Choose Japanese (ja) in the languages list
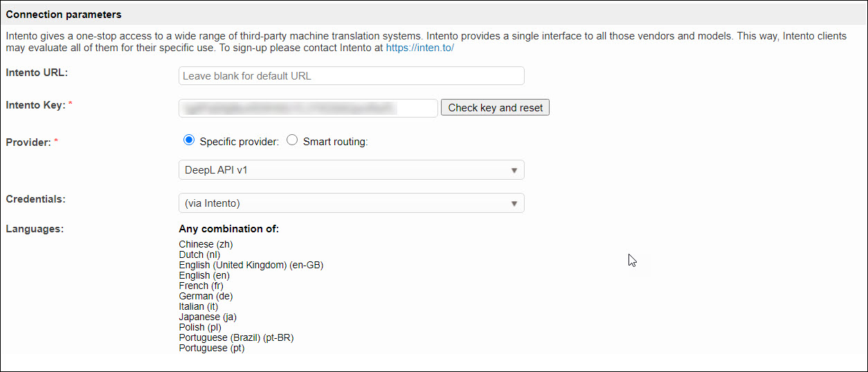The image size is (868, 372). (x=208, y=317)
